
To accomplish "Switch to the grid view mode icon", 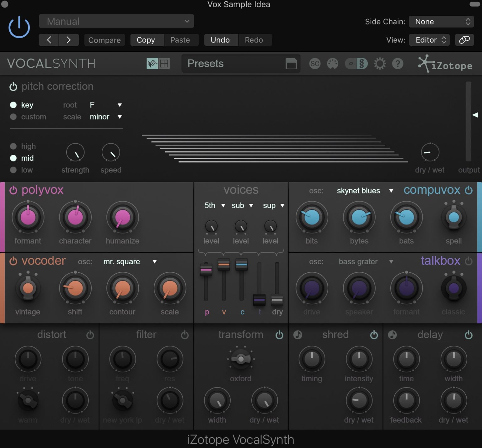I will (164, 64).
